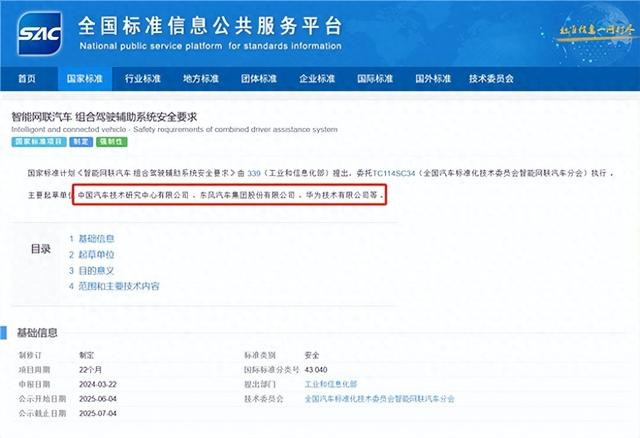Click the drafter 东风汽车集团股份有限公司
Viewport: 640px width, 438px height.
248,195
